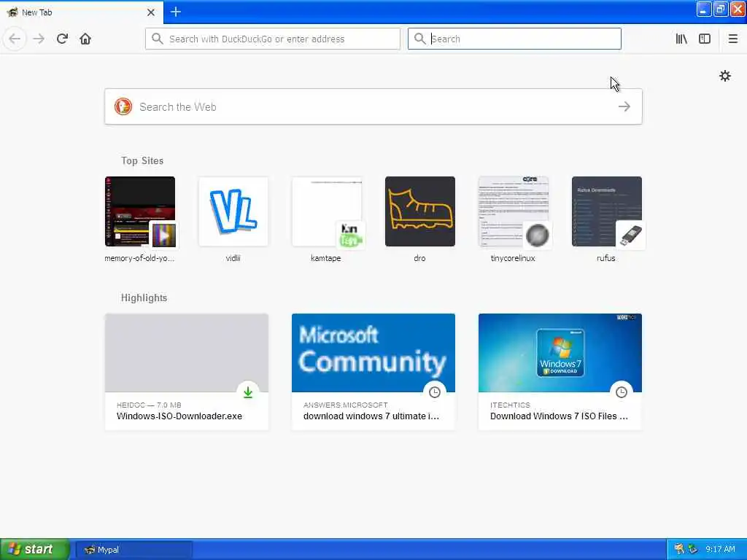The width and height of the screenshot is (747, 560).
Task: Select the New Tab tab
Action: (x=82, y=12)
